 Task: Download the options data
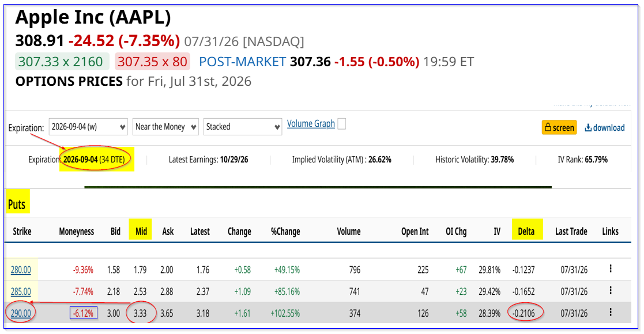605,128
